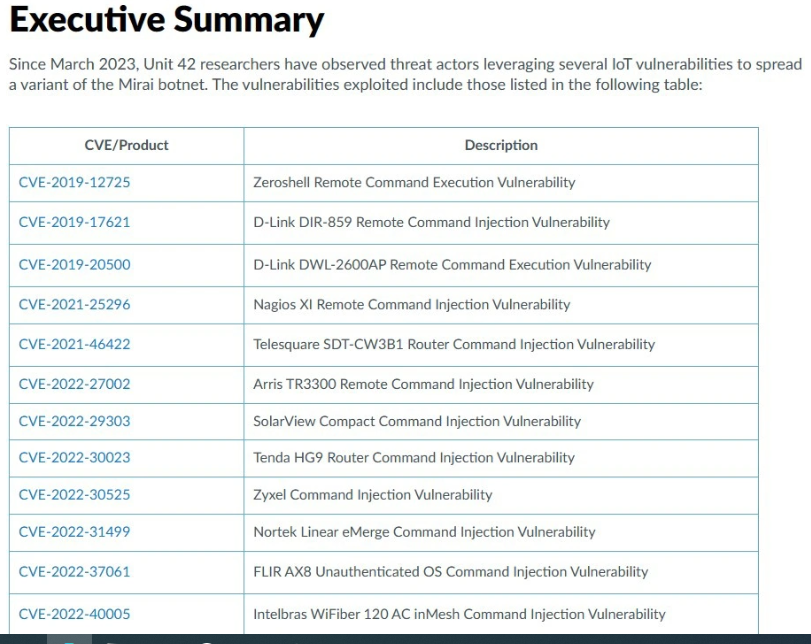This screenshot has width=811, height=644.
Task: Click the CVE/Product column header
Action: 126,145
